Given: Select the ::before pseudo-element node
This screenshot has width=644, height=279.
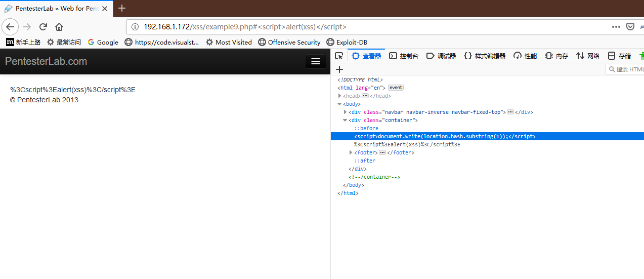Looking at the screenshot, I should pyautogui.click(x=366, y=128).
